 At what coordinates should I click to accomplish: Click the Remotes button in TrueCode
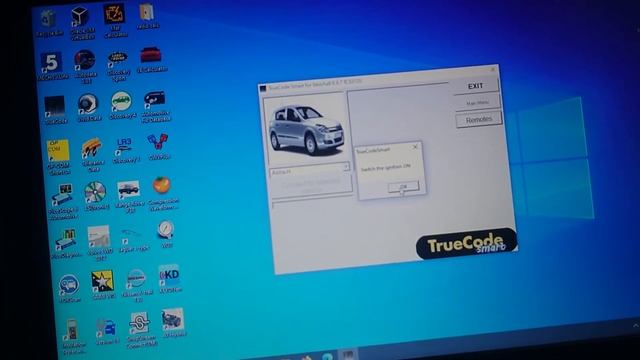(x=479, y=120)
